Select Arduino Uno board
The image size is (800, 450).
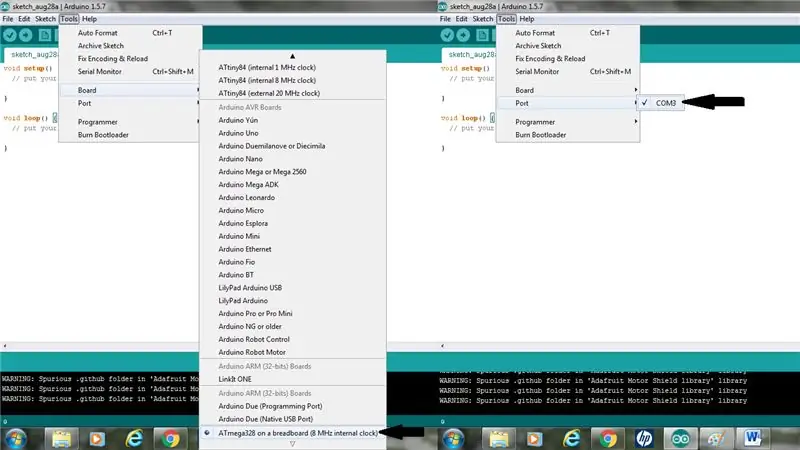pyautogui.click(x=293, y=133)
